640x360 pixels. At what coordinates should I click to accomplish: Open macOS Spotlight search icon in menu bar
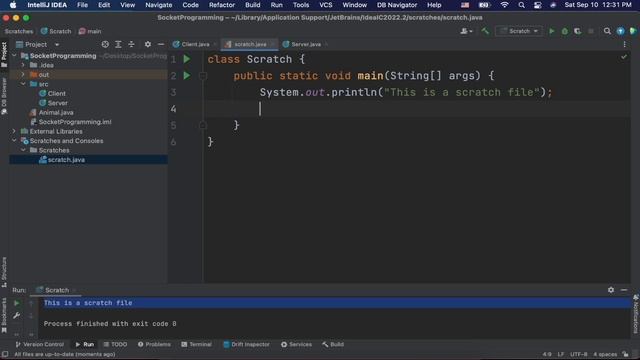click(x=521, y=5)
